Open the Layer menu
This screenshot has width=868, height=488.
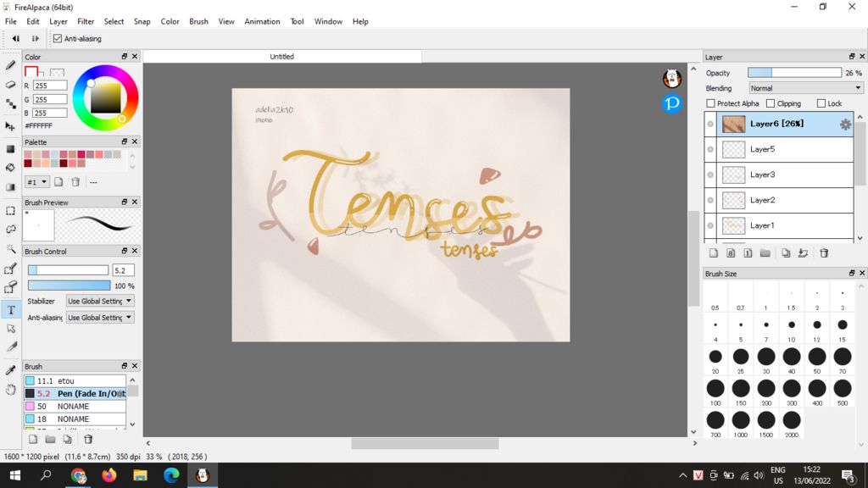tap(58, 21)
